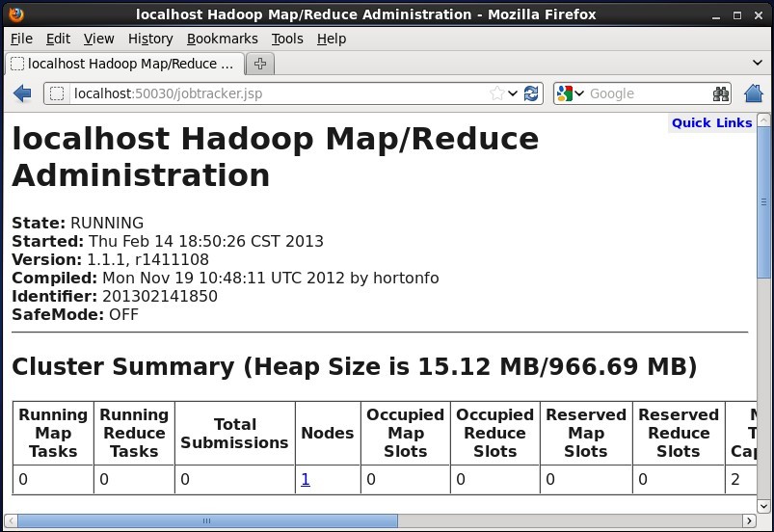This screenshot has height=532, width=774.
Task: Click the scroll right arrow
Action: (x=750, y=520)
